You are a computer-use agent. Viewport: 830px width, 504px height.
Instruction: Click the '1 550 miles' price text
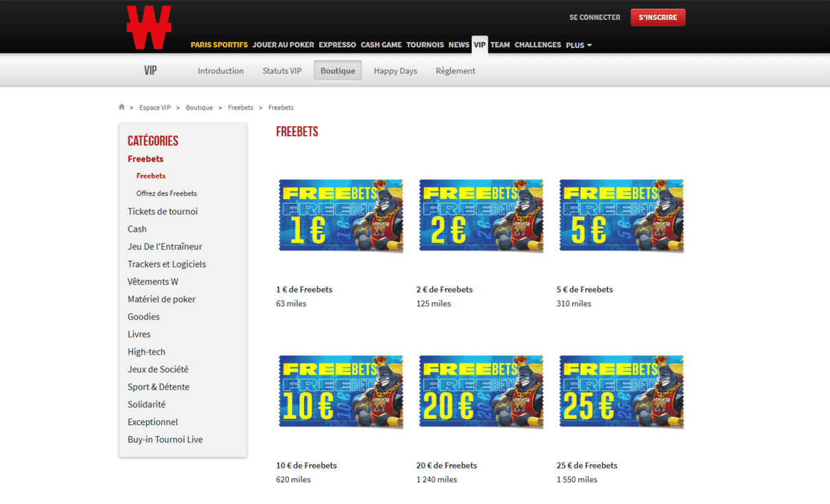tap(577, 480)
